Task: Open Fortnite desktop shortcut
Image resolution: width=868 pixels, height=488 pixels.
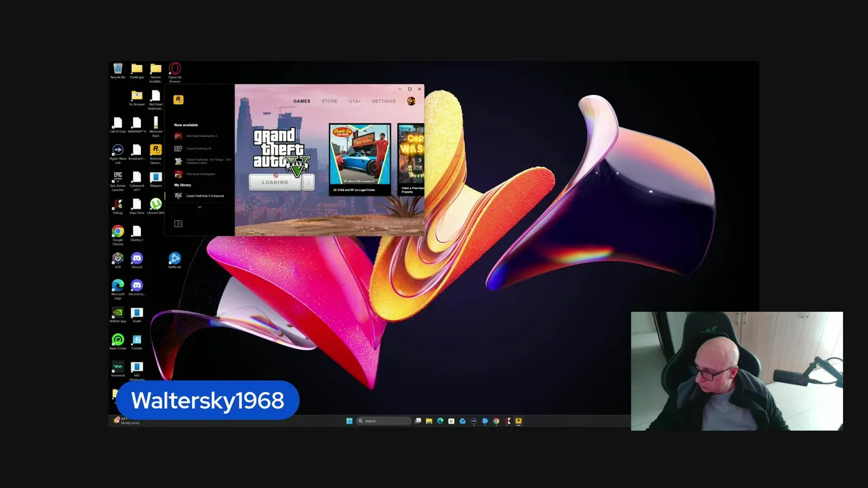Action: tap(137, 342)
